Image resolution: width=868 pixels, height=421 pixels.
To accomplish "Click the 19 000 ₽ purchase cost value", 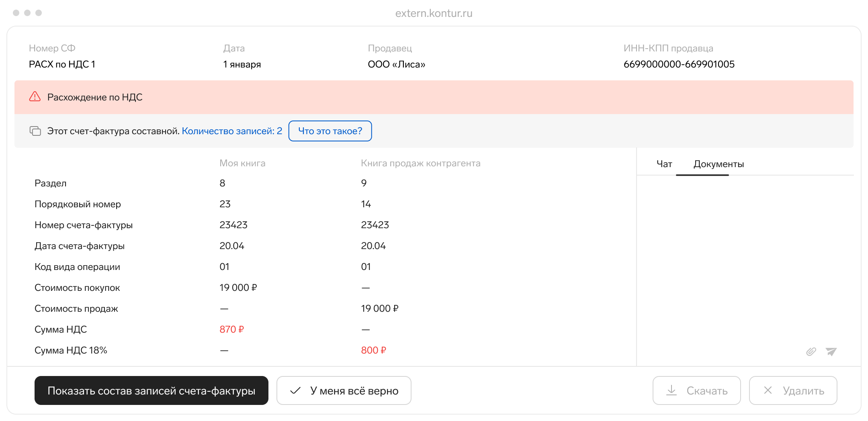I will coord(238,288).
